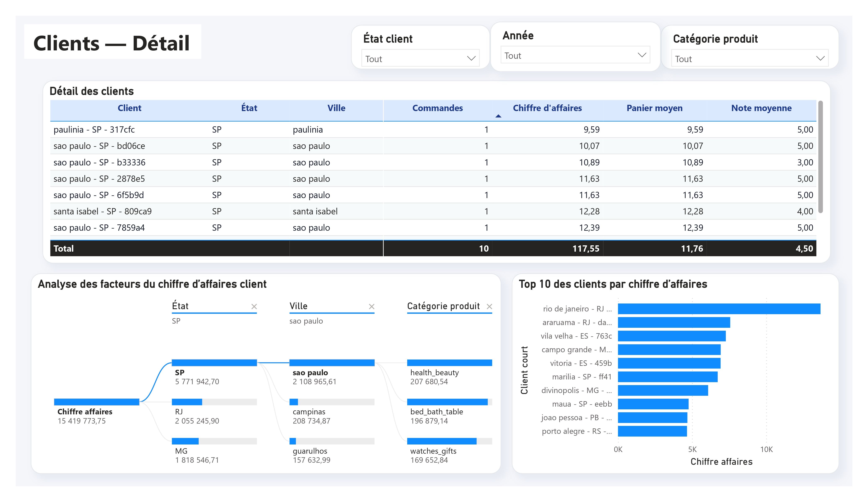Remove the Ville level from decomposition tree
The height and width of the screenshot is (502, 868).
[371, 306]
